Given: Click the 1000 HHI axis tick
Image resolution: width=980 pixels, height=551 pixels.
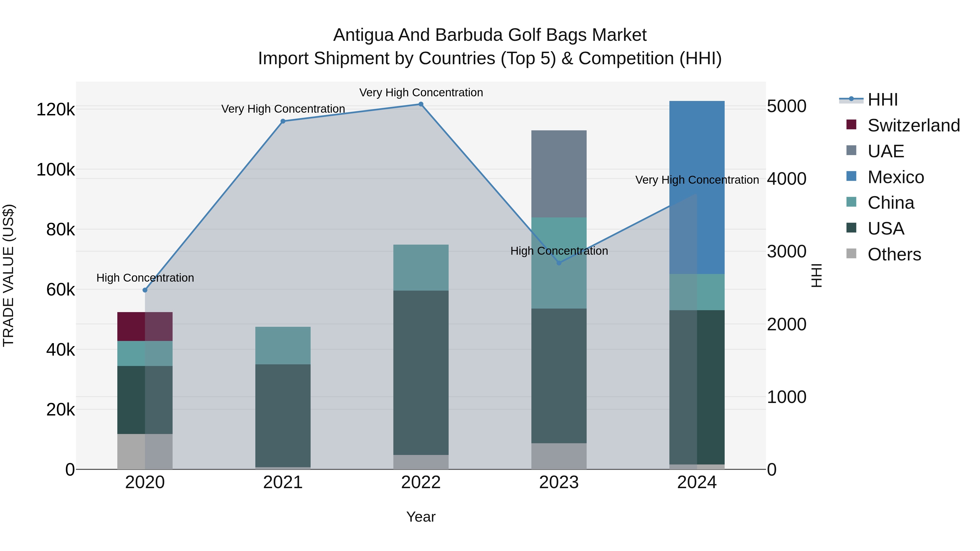Looking at the screenshot, I should [x=787, y=397].
